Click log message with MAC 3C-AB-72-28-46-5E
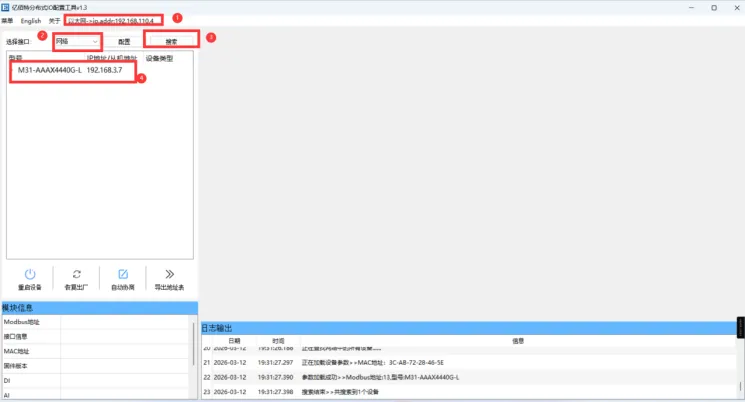Screen dimensions: 745x402 (x=372, y=363)
